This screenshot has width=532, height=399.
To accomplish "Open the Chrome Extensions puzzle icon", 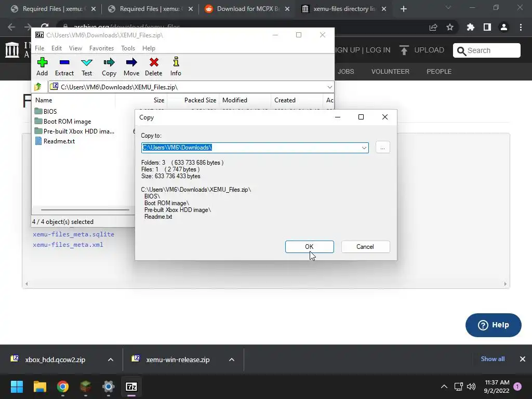I will 470,27.
